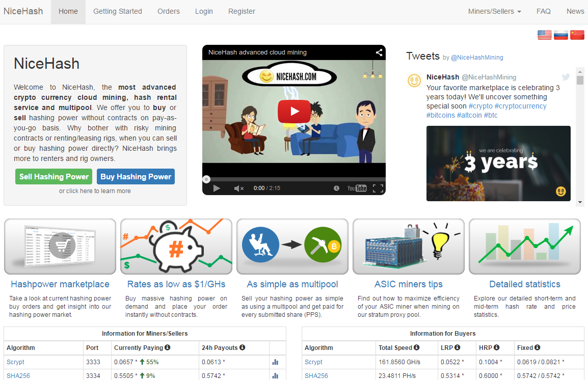Click SHA256 algorithm in Buyers table

[x=316, y=375]
